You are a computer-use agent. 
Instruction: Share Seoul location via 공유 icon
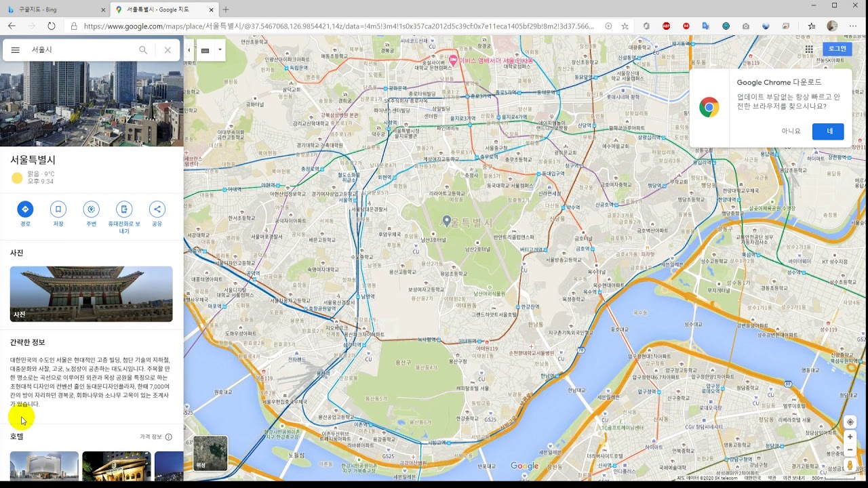pos(157,209)
